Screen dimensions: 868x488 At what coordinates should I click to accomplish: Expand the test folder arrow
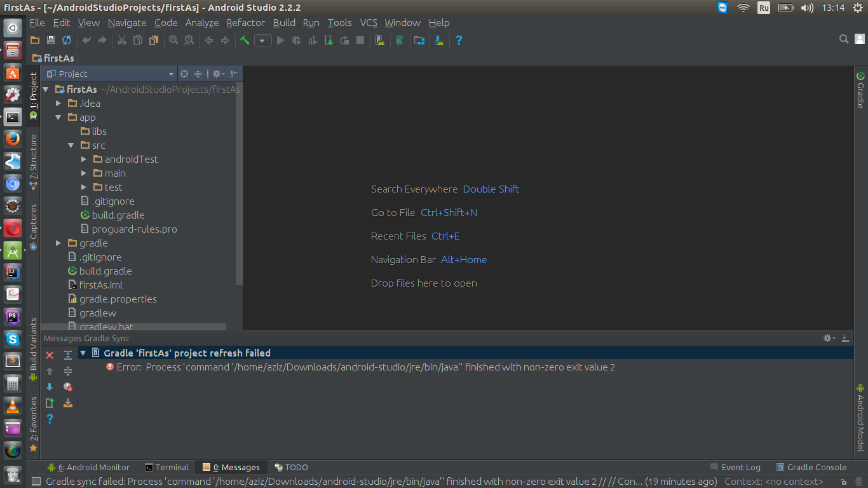click(84, 187)
